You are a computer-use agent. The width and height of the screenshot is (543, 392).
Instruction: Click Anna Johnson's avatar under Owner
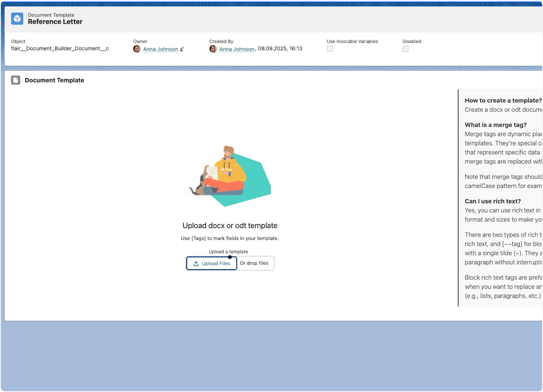[x=137, y=49]
